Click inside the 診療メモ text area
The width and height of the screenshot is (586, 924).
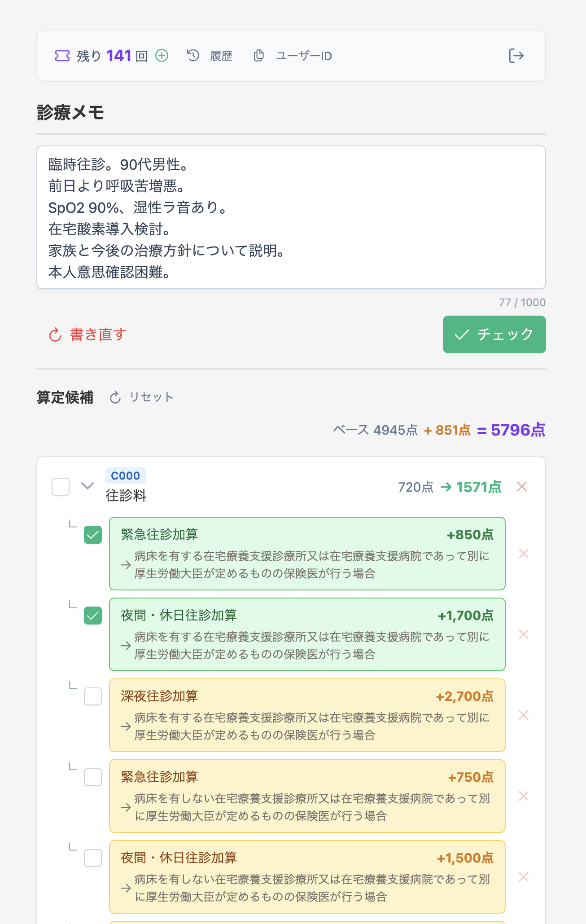[x=291, y=217]
